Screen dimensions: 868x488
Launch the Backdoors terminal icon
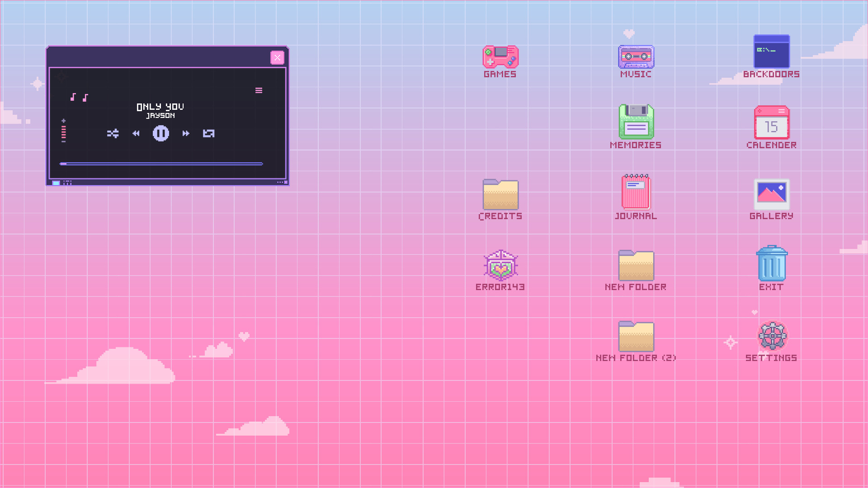pyautogui.click(x=771, y=51)
